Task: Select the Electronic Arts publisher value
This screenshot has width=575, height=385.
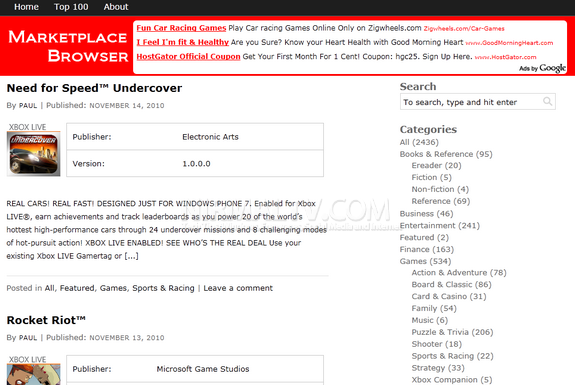Action: tap(210, 137)
